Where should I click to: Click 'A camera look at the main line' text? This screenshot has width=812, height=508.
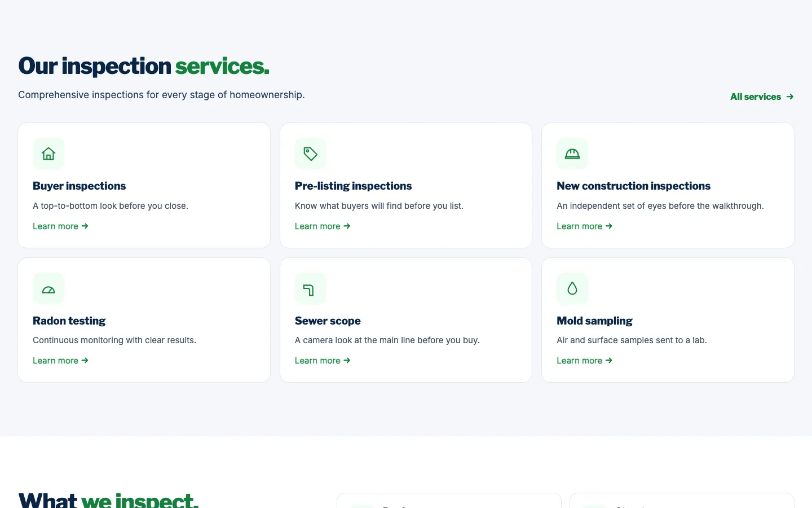[x=387, y=340]
